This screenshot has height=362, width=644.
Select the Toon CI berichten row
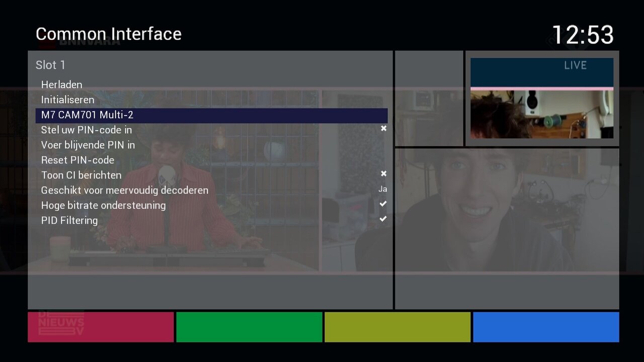(x=81, y=175)
